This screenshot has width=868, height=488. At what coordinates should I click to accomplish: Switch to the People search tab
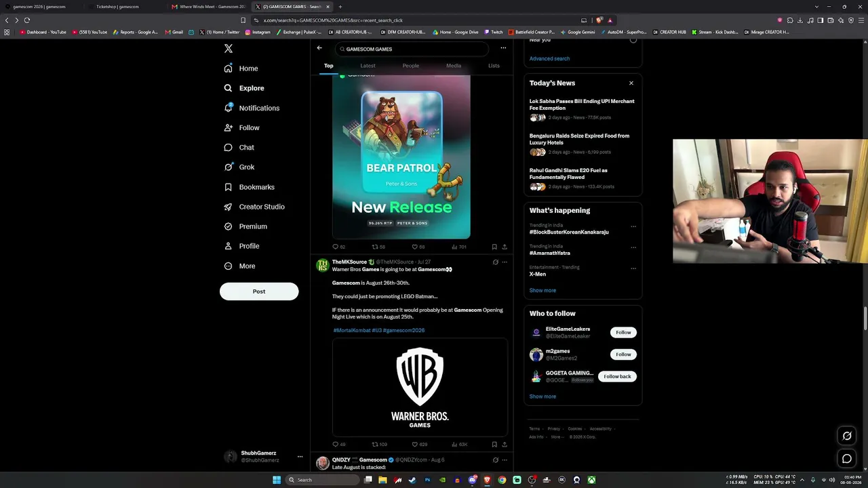click(x=411, y=66)
